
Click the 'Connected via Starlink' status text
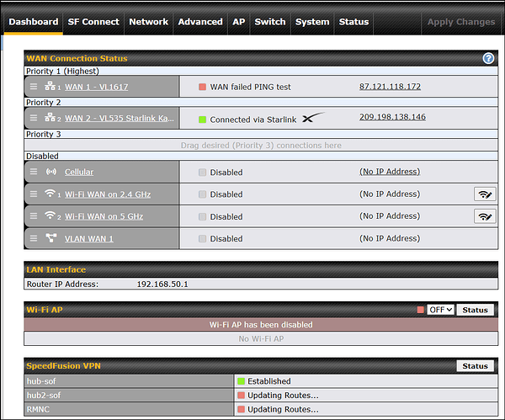pos(252,120)
